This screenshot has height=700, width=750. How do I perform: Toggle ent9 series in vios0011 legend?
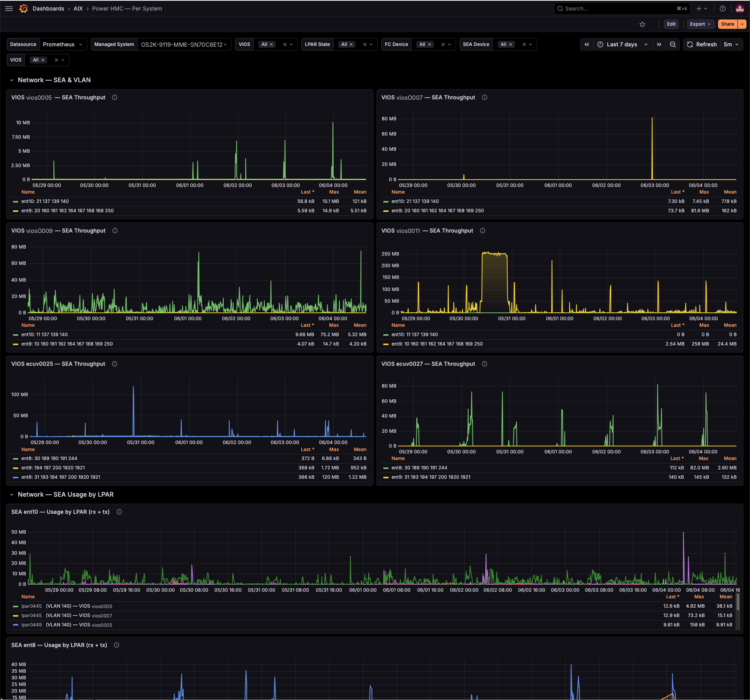coord(437,344)
